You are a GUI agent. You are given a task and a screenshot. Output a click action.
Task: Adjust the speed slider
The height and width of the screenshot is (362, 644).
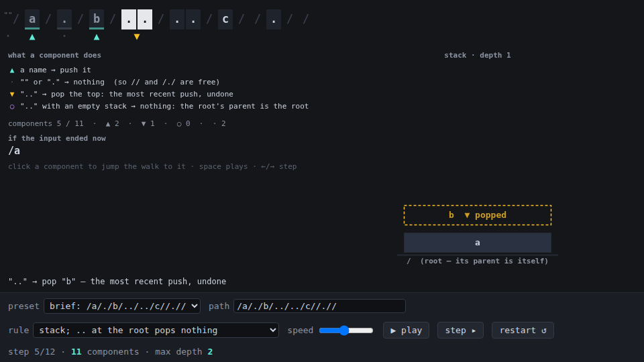tap(346, 330)
